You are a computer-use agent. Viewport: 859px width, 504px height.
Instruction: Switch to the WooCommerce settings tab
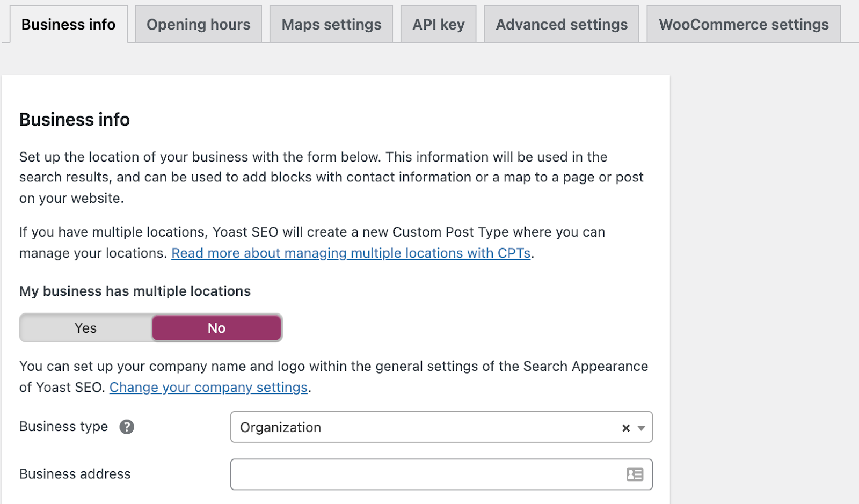coord(744,25)
